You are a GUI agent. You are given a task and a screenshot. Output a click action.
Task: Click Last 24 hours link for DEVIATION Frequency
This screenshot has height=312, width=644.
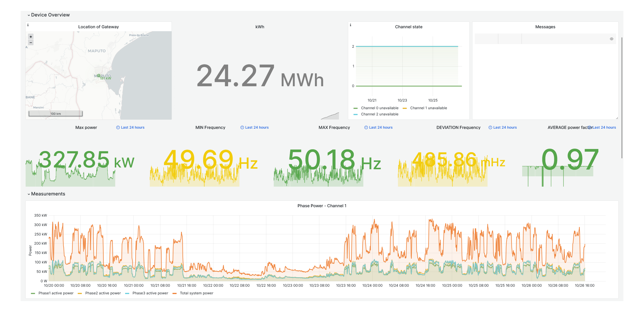[505, 127]
